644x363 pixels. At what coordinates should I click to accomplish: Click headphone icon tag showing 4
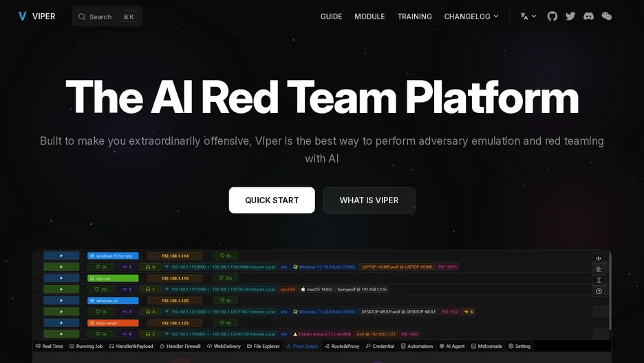[150, 311]
